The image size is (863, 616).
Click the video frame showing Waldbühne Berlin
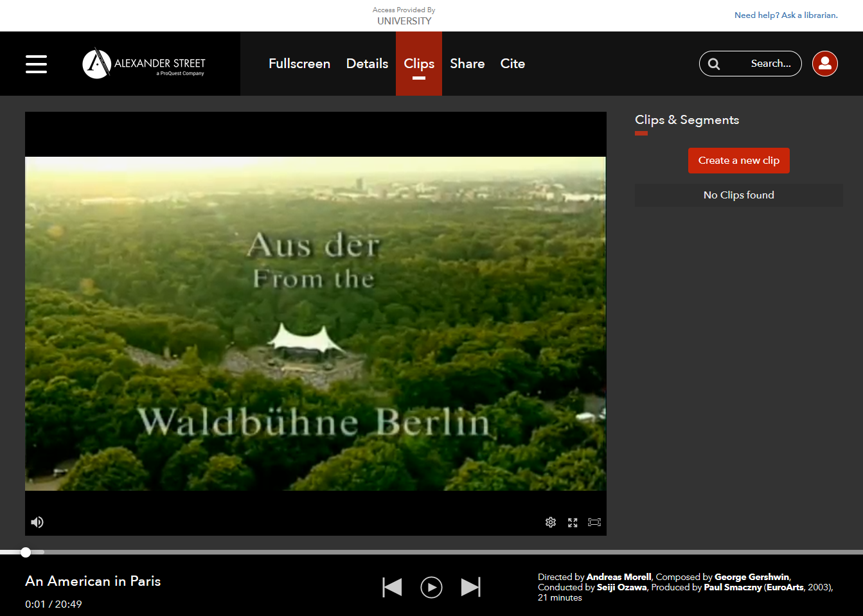[x=316, y=324]
